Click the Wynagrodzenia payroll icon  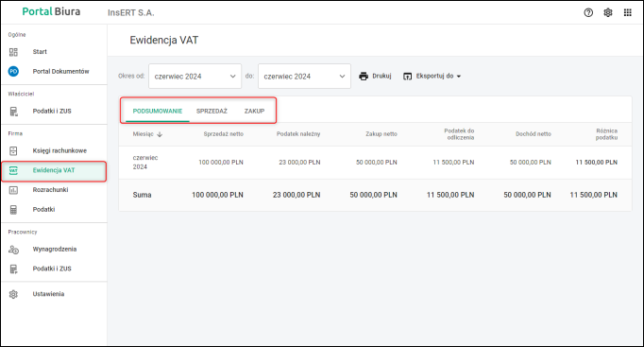click(13, 250)
